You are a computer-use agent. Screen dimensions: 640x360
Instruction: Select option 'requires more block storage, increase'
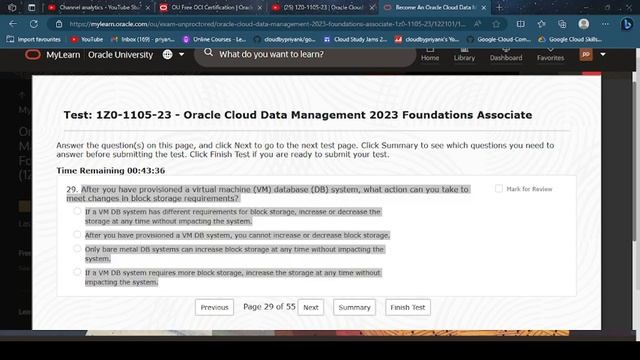(x=77, y=271)
